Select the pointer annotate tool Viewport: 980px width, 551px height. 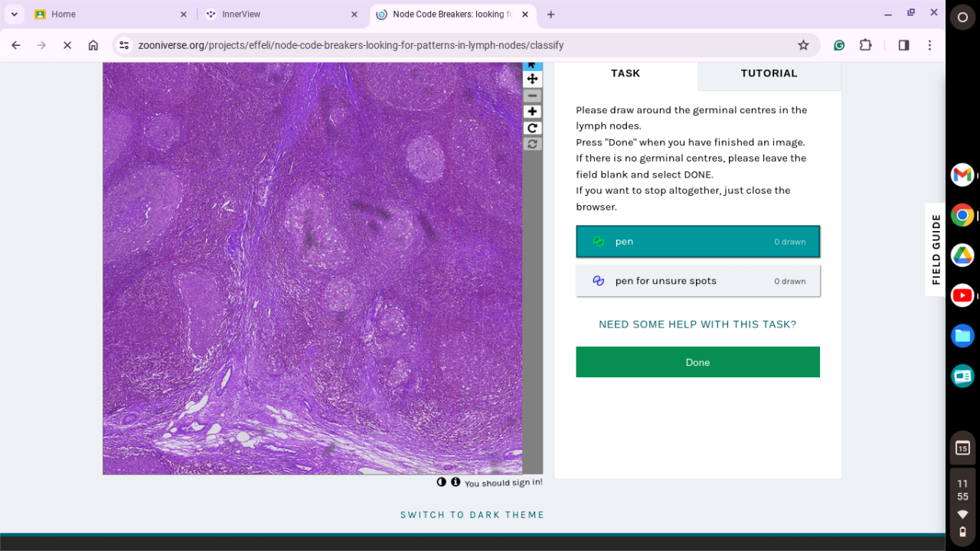pos(532,66)
